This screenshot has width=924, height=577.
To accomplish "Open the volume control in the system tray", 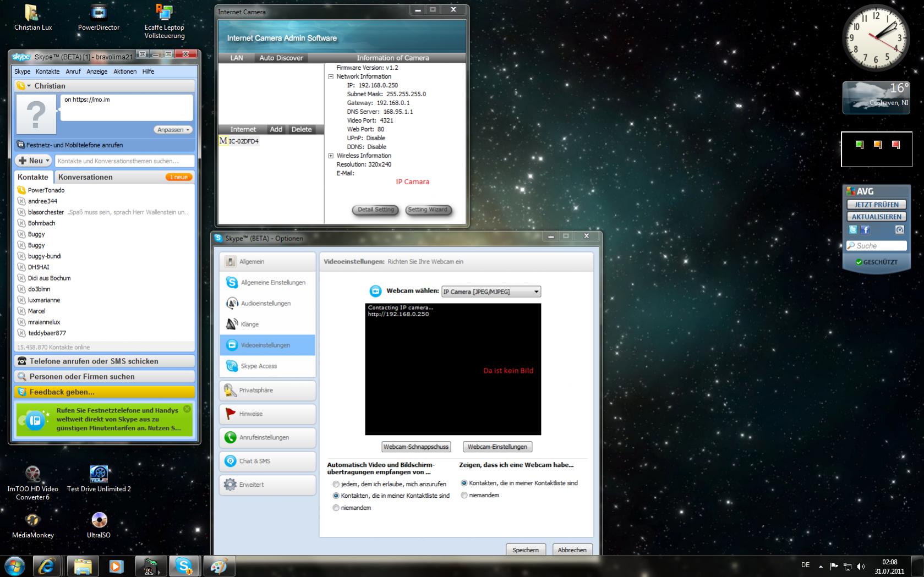I will [861, 566].
